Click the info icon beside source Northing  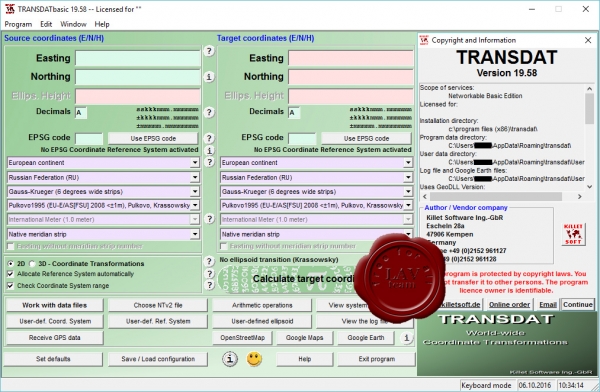pos(209,77)
